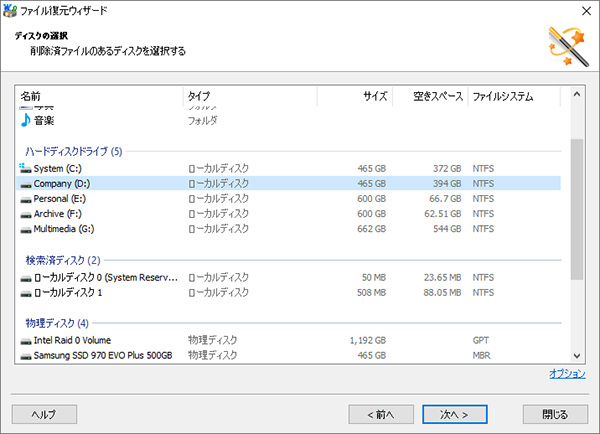Select the ローカルディスク 1 row
The width and height of the screenshot is (600, 434).
[x=289, y=293]
